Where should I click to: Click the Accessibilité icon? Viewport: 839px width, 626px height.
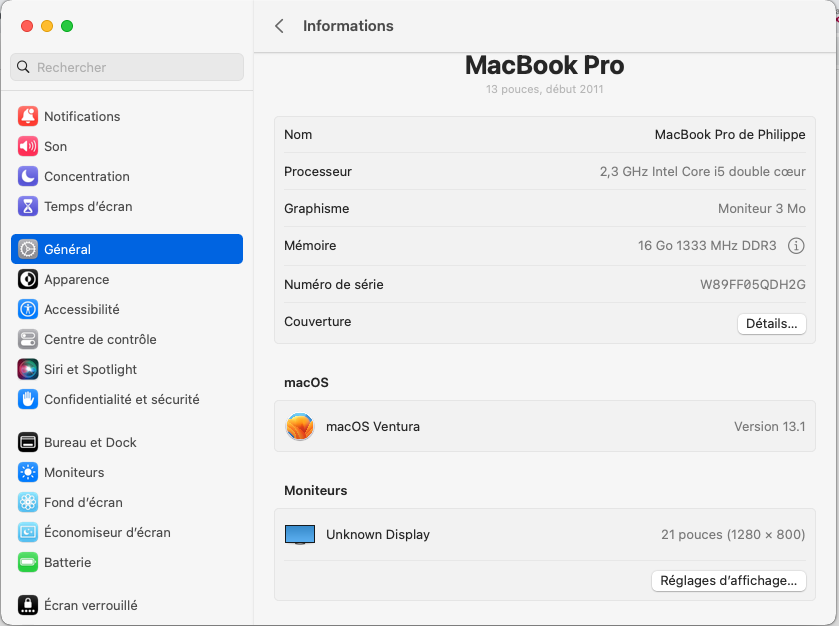[28, 309]
